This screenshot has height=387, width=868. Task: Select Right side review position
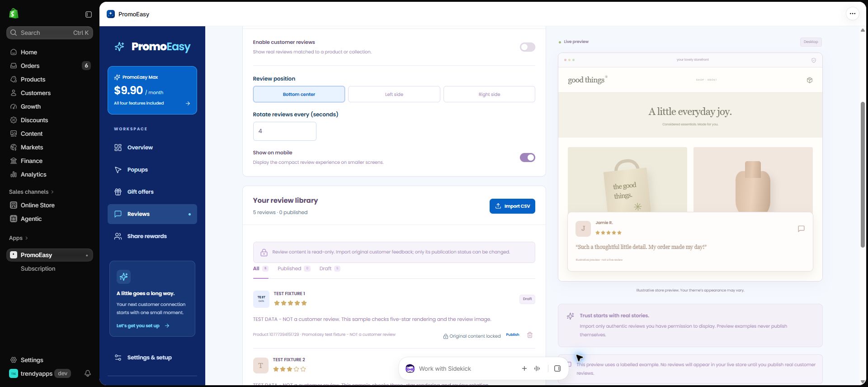coord(489,94)
